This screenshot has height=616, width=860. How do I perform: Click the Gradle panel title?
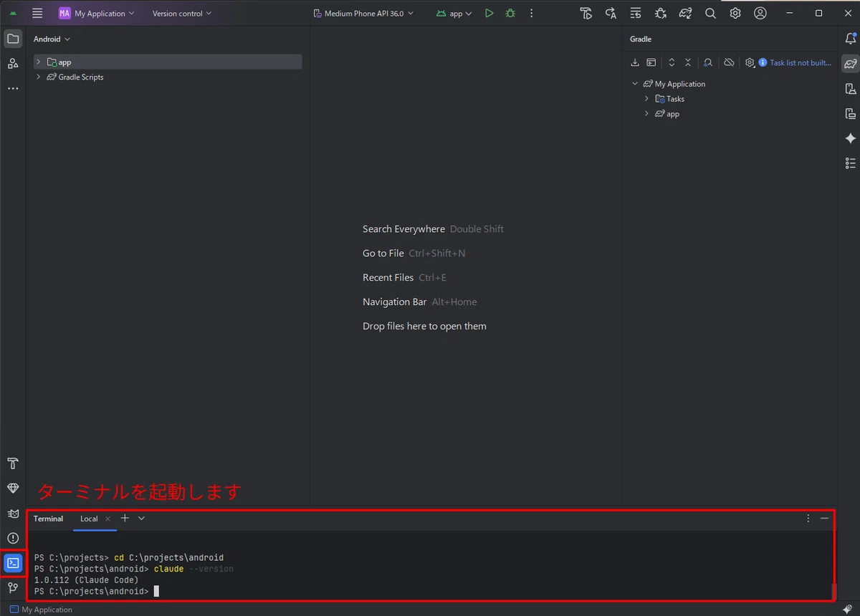[641, 39]
